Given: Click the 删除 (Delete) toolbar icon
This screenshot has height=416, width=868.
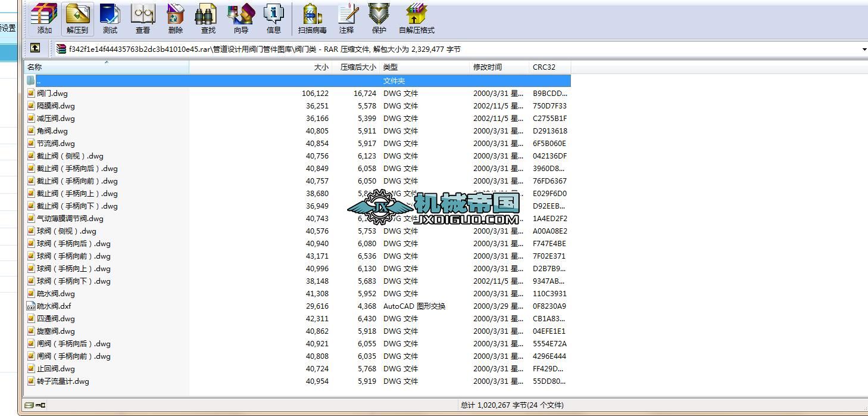Looking at the screenshot, I should (176, 18).
